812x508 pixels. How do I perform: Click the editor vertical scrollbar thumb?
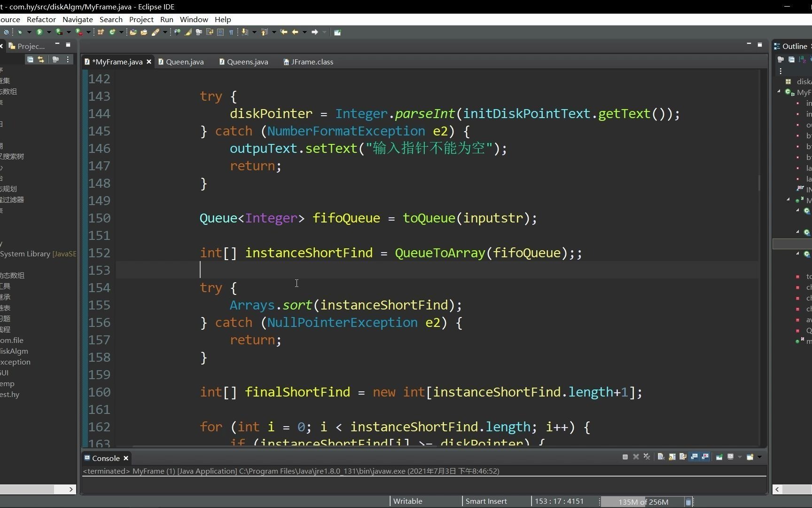click(x=759, y=183)
